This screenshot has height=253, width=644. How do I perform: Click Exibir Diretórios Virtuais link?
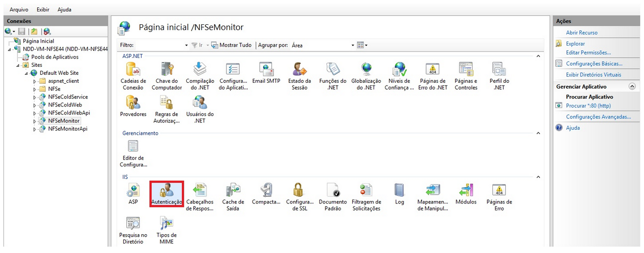click(593, 75)
